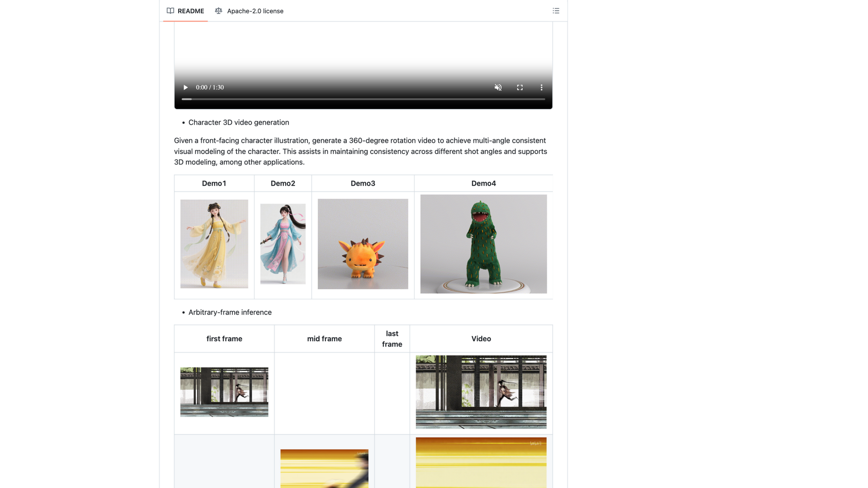The image size is (868, 488).
Task: Open the first frame running figure image
Action: point(224,392)
